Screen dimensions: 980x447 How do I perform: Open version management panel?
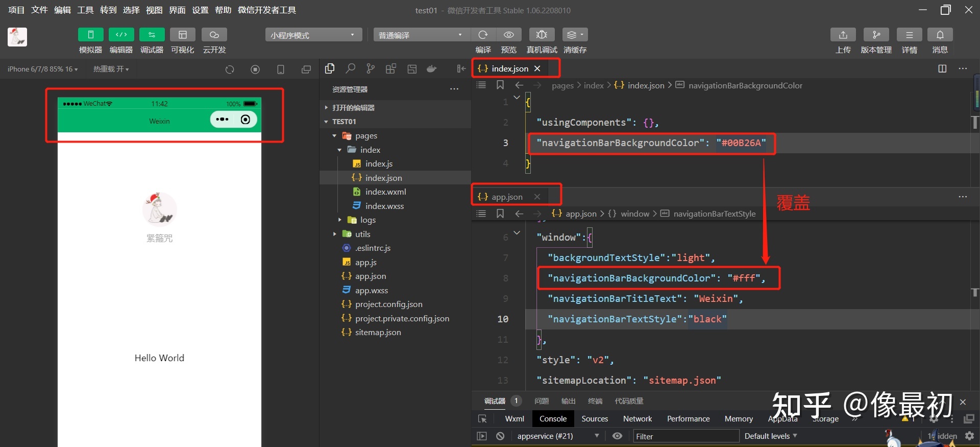[x=876, y=35]
